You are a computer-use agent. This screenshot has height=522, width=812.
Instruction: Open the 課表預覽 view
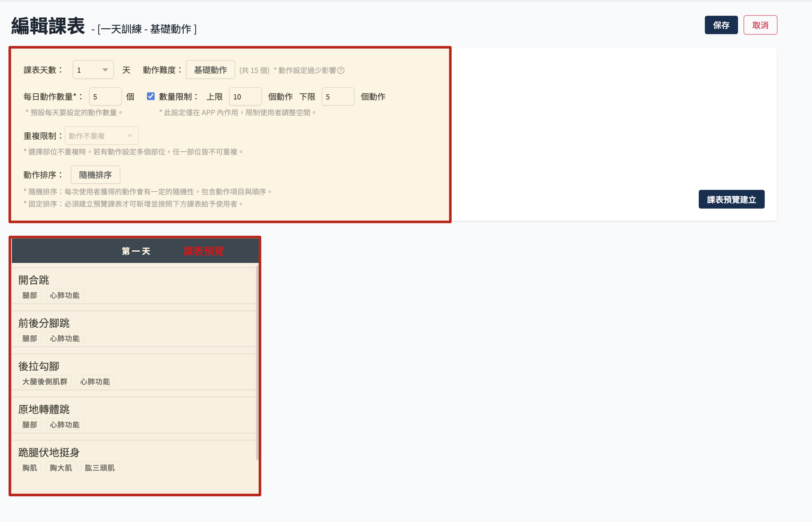pos(204,251)
